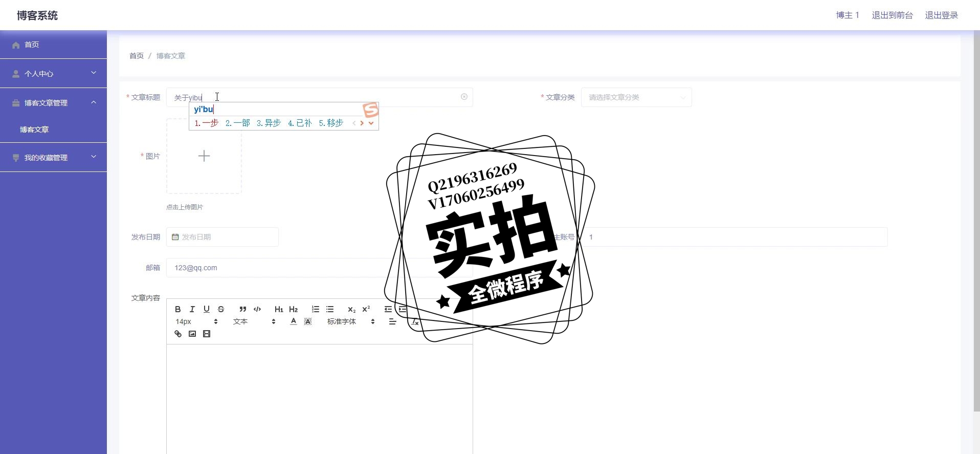Click the 博客系统 site title

pyautogui.click(x=37, y=15)
